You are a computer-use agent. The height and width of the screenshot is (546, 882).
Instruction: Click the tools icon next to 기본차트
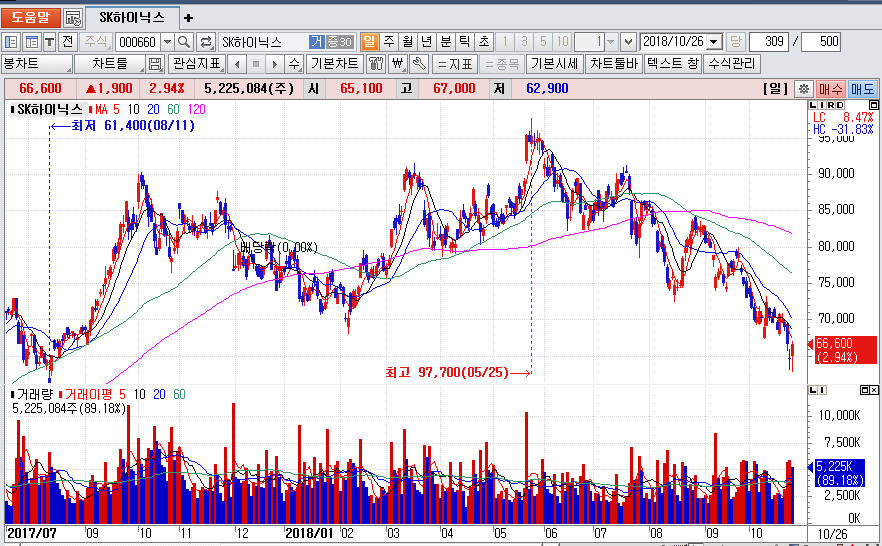[x=376, y=64]
